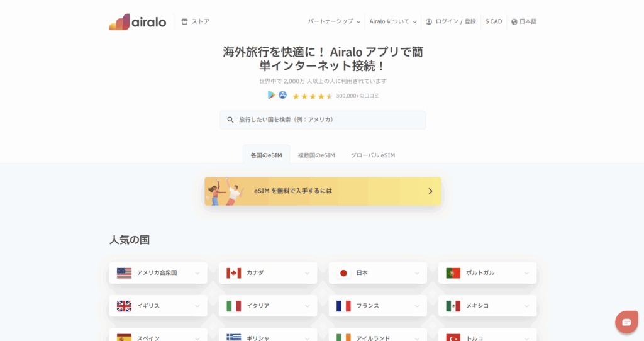
Task: Click the Google Play store icon
Action: (x=272, y=95)
